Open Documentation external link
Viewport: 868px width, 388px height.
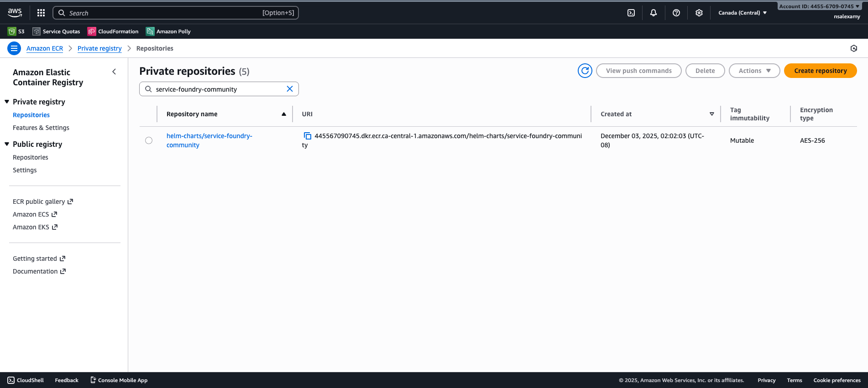tap(39, 271)
